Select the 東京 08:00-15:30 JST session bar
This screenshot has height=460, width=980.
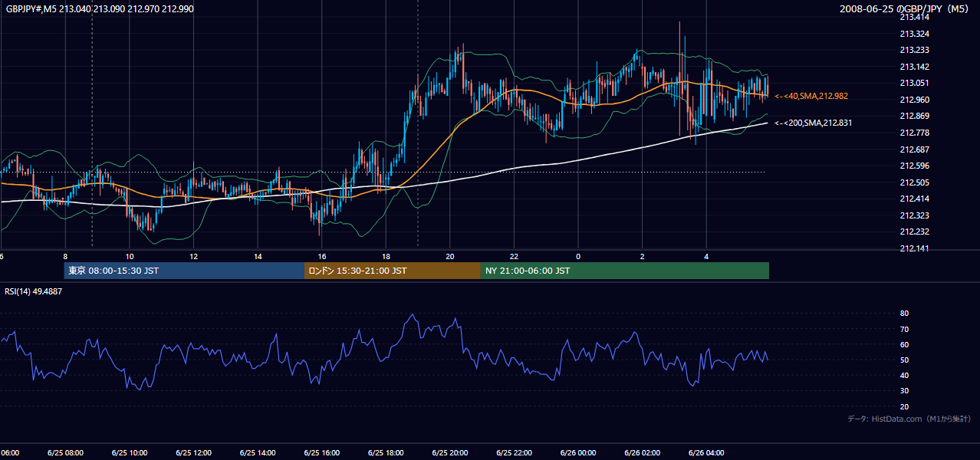184,271
